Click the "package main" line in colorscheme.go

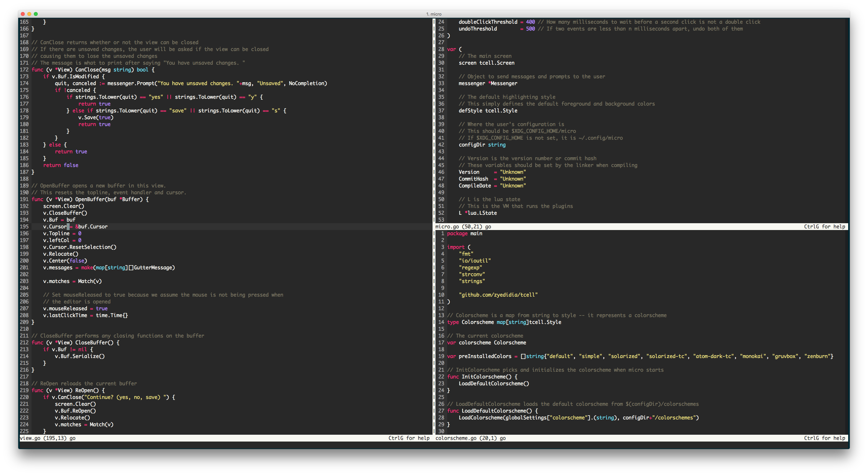pos(464,233)
